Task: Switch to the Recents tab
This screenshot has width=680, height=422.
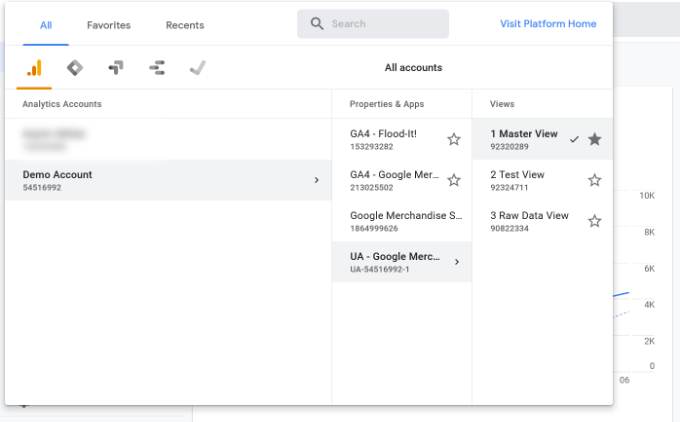Action: click(185, 25)
